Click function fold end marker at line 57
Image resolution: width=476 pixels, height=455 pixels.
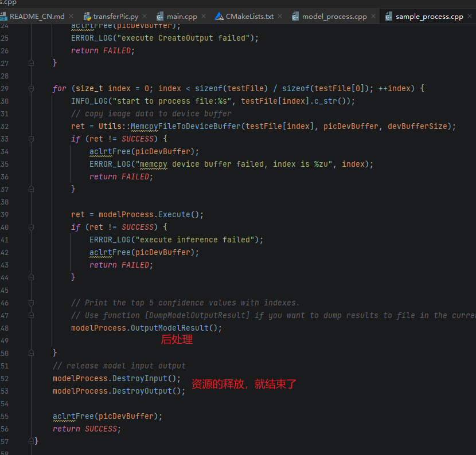tap(31, 441)
